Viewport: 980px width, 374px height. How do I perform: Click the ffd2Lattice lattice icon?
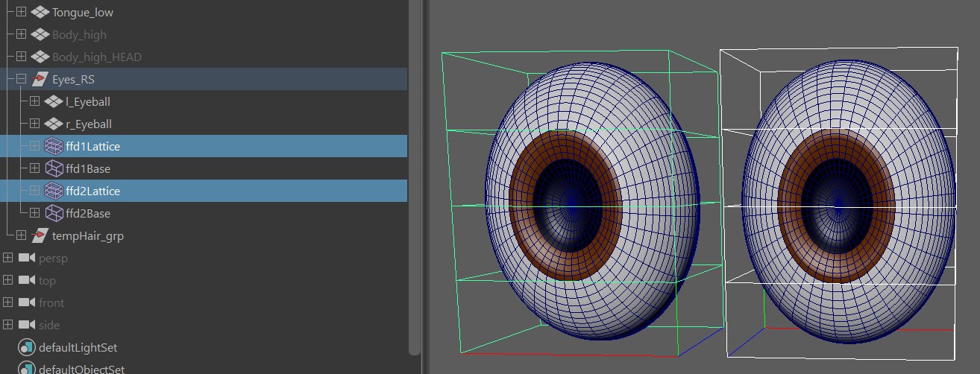[x=54, y=191]
